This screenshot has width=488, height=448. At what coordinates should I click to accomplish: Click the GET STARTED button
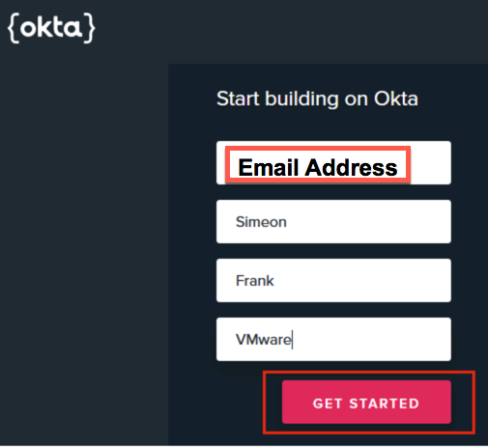click(366, 402)
